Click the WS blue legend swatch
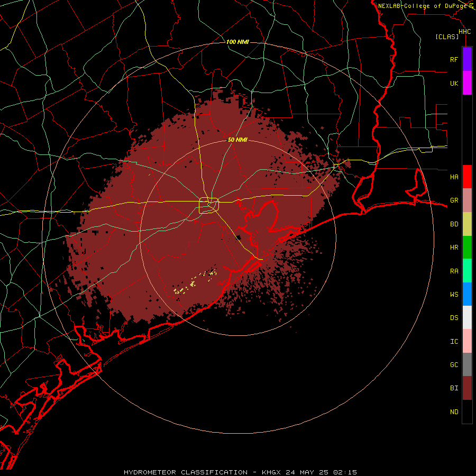Image resolution: width=476 pixels, height=476 pixels. (x=467, y=294)
